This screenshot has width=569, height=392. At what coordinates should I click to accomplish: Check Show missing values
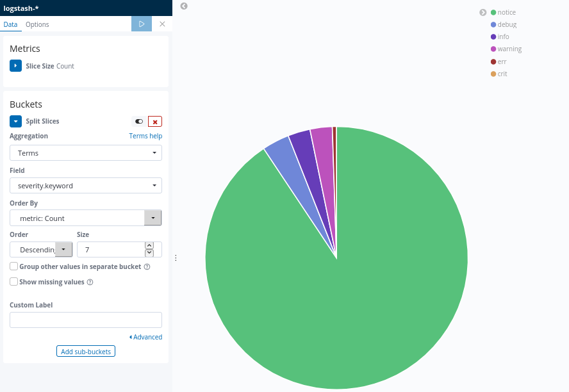point(14,282)
